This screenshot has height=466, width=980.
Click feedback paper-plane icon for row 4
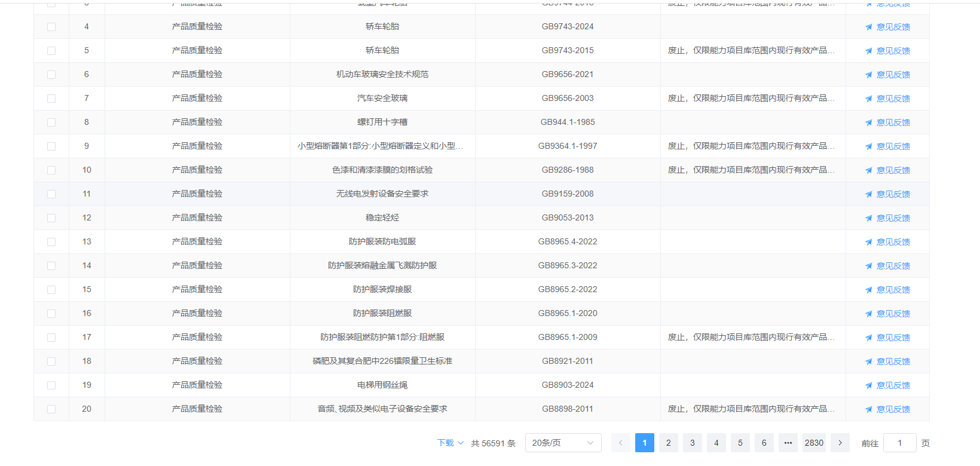click(x=869, y=27)
